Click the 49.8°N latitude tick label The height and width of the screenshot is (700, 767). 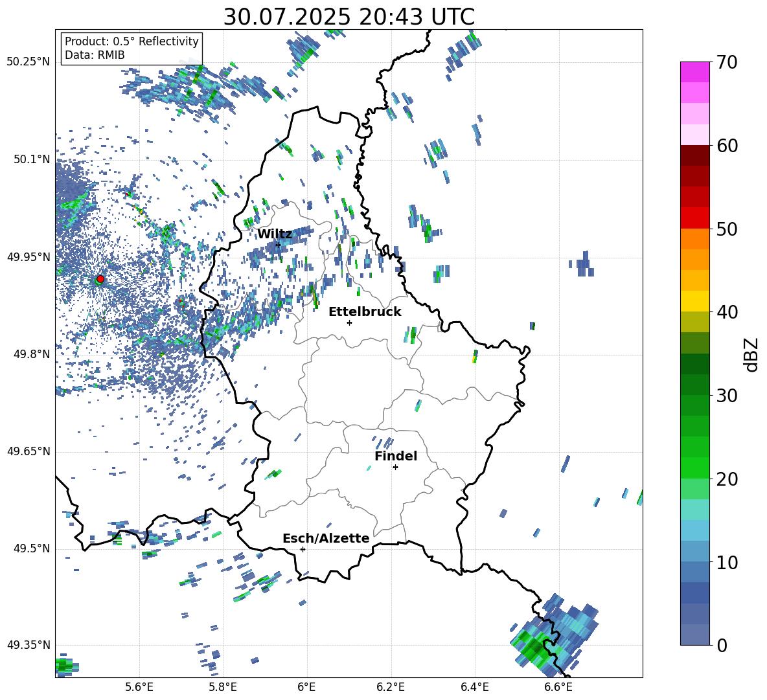tap(32, 354)
